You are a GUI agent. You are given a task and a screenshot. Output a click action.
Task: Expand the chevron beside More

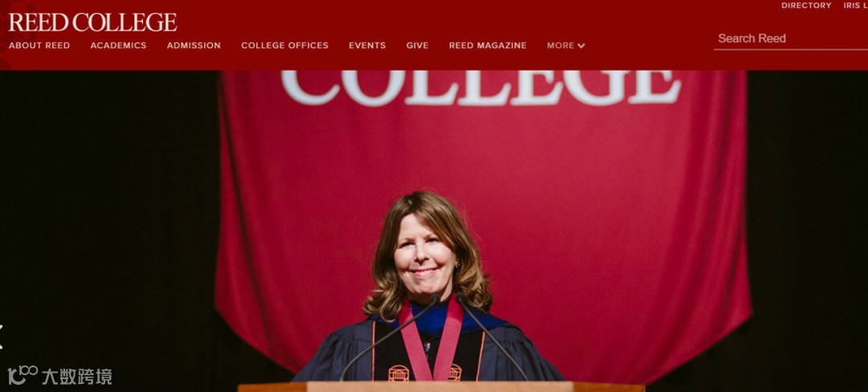[581, 46]
